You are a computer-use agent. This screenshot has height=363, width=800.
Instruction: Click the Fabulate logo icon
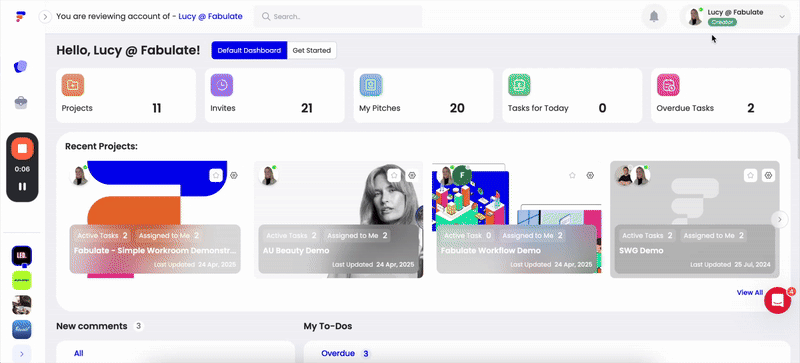tap(20, 16)
